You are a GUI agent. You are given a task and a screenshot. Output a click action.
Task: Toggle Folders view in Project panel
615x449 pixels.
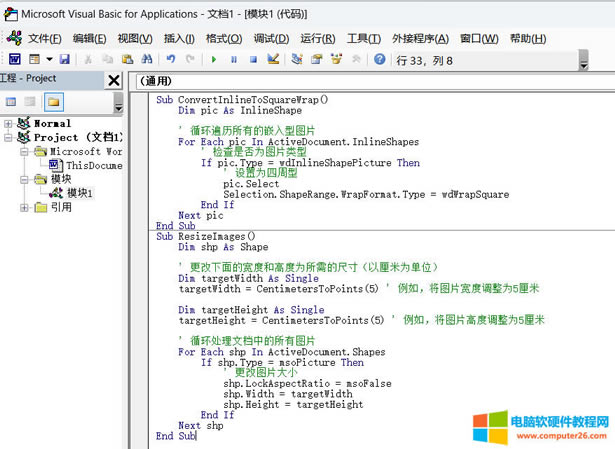(x=53, y=102)
